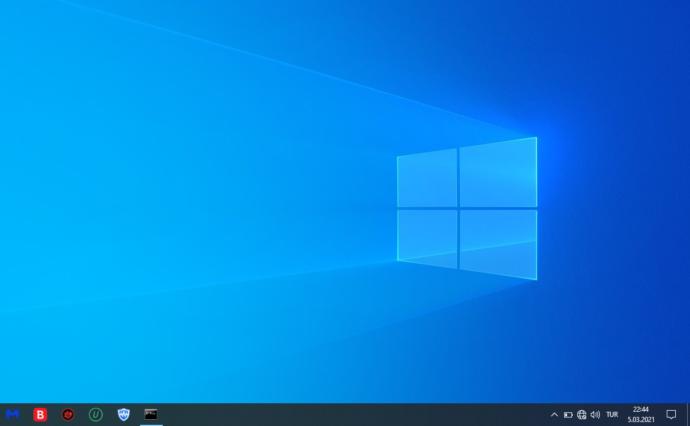The height and width of the screenshot is (426, 690).
Task: Show hidden system tray icons
Action: [554, 415]
